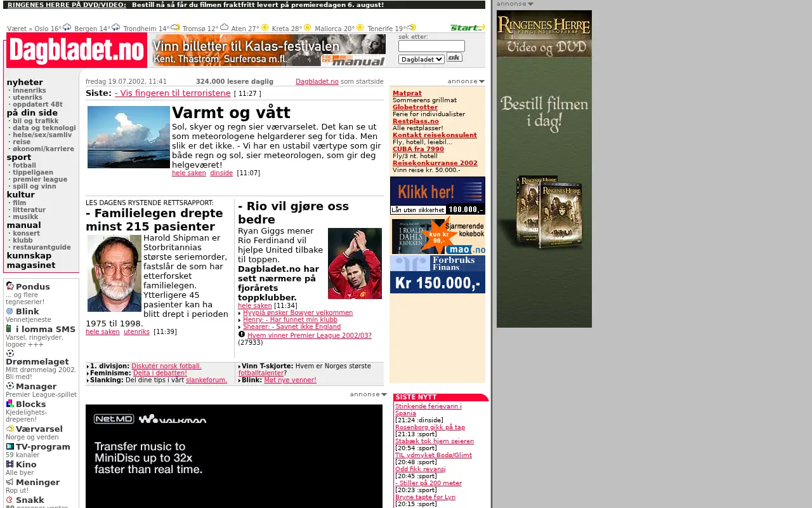Image resolution: width=812 pixels, height=508 pixels.
Task: Expand the annonse arrow above Walkman ad
Action: click(x=384, y=394)
